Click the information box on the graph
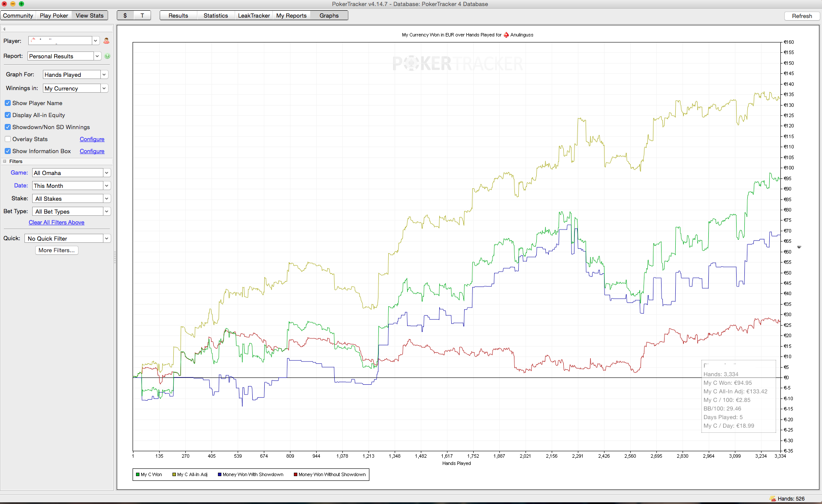The image size is (822, 504). pyautogui.click(x=739, y=396)
